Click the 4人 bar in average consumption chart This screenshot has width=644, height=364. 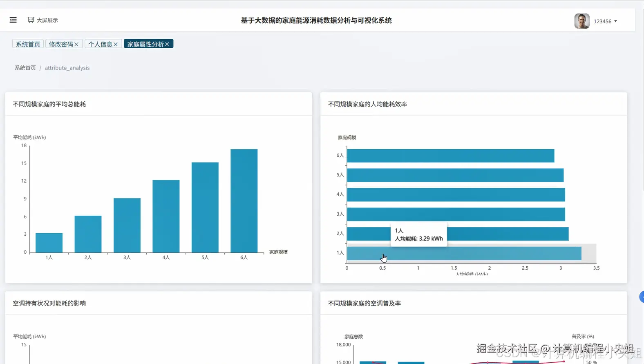[x=166, y=216]
